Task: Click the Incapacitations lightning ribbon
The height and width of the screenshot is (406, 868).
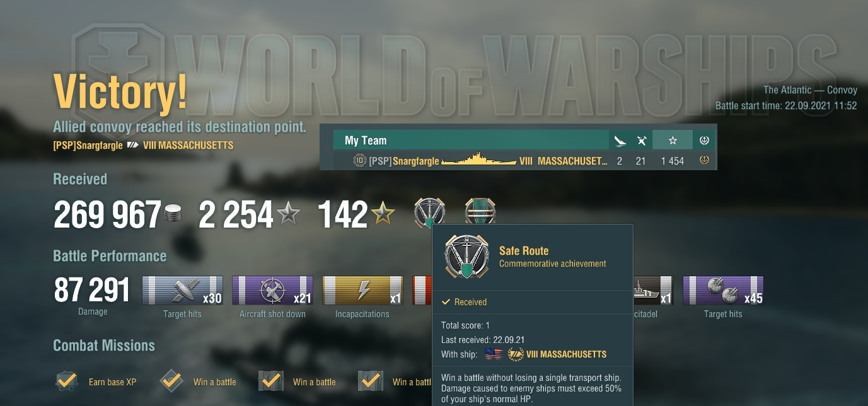Action: 362,291
